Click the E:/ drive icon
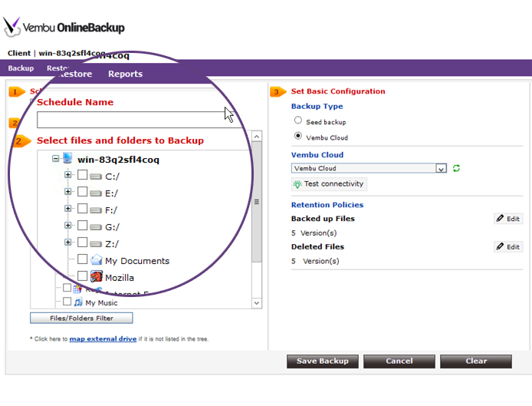This screenshot has width=532, height=406. pos(96,193)
